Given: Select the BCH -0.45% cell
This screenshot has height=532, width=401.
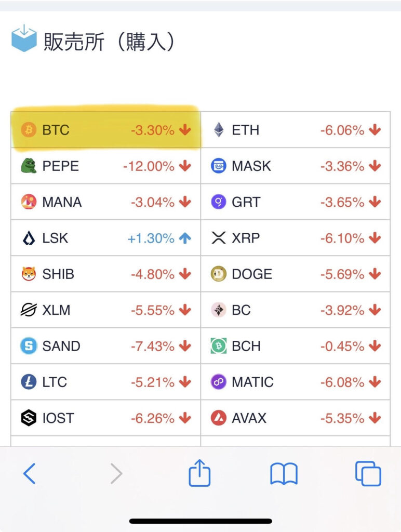Looking at the screenshot, I should 296,345.
